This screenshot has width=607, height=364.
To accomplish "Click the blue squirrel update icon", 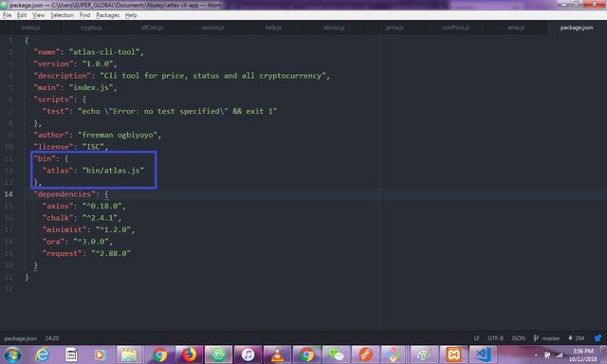I will [x=598, y=338].
